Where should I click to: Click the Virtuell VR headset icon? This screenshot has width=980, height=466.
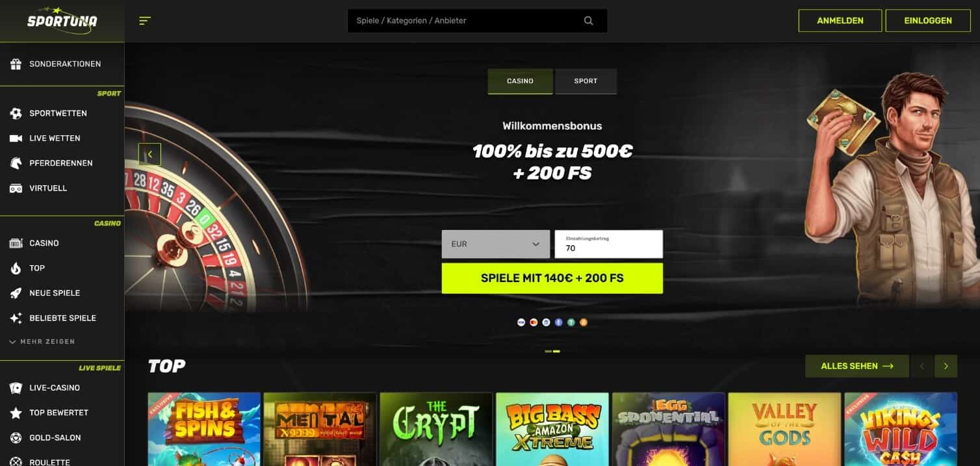click(x=16, y=188)
